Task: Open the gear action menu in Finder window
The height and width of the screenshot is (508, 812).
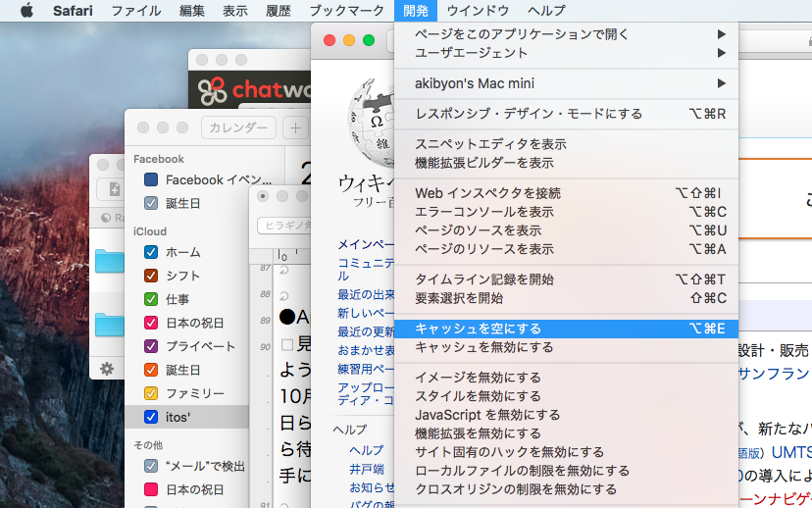Action: [107, 369]
